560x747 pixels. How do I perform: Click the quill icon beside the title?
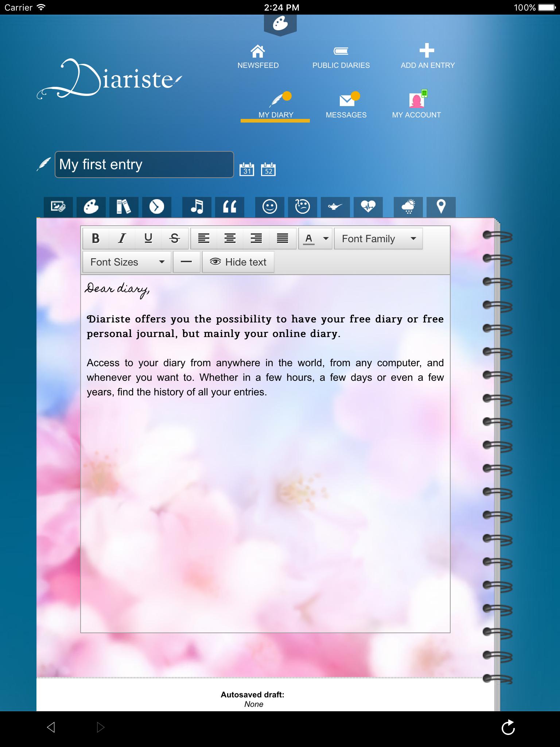44,164
